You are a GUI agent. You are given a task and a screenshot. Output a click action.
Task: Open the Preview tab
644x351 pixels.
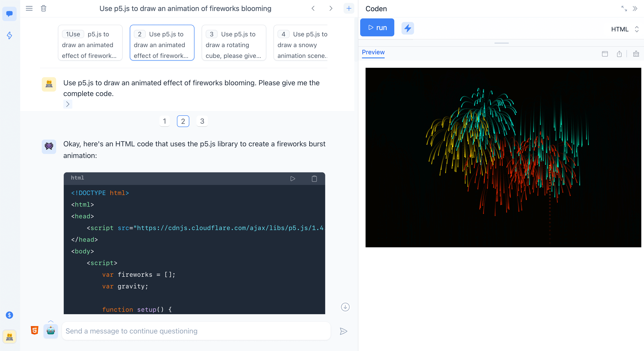373,52
